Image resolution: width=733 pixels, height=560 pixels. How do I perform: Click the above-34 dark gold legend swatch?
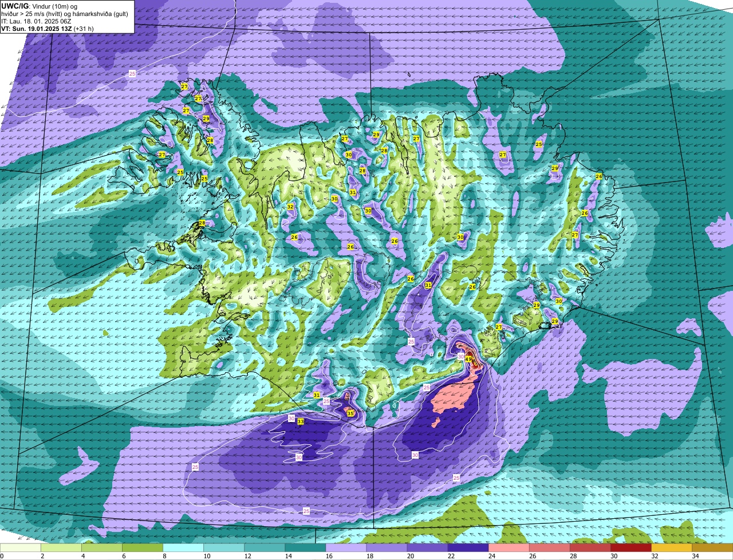coord(712,547)
